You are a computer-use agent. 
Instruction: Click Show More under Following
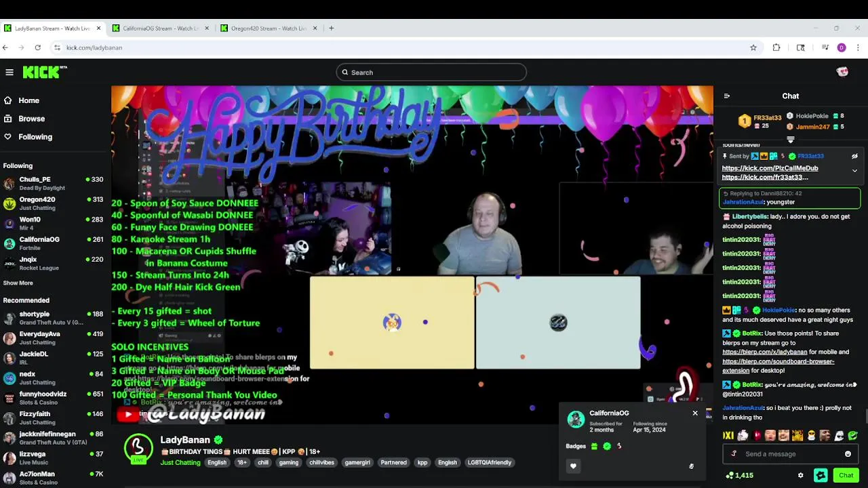click(x=18, y=283)
